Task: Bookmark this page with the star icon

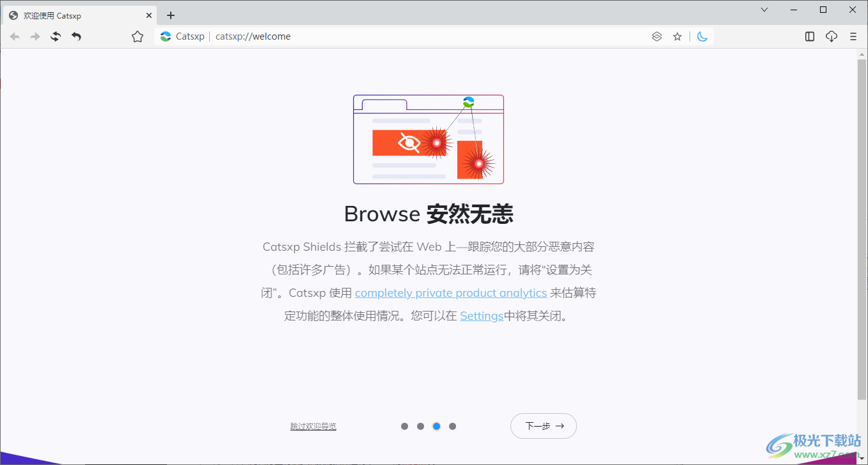Action: (x=677, y=37)
